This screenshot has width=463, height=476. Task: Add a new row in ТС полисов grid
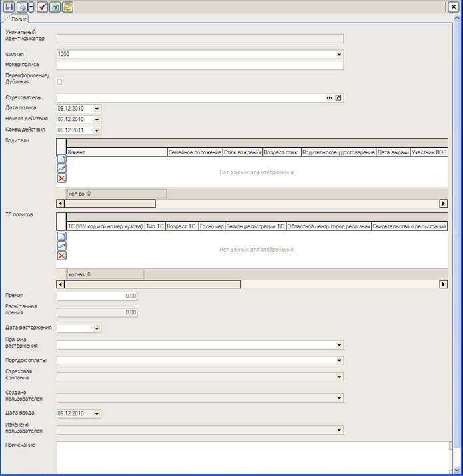click(x=61, y=237)
